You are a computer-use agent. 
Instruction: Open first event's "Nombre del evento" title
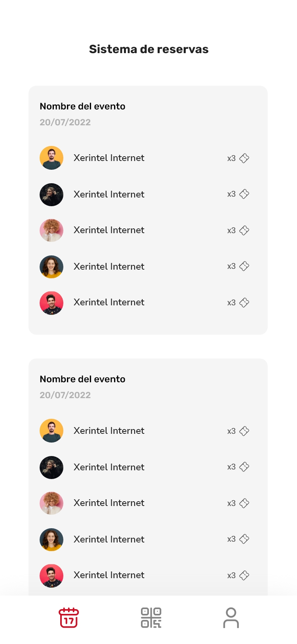(x=82, y=106)
